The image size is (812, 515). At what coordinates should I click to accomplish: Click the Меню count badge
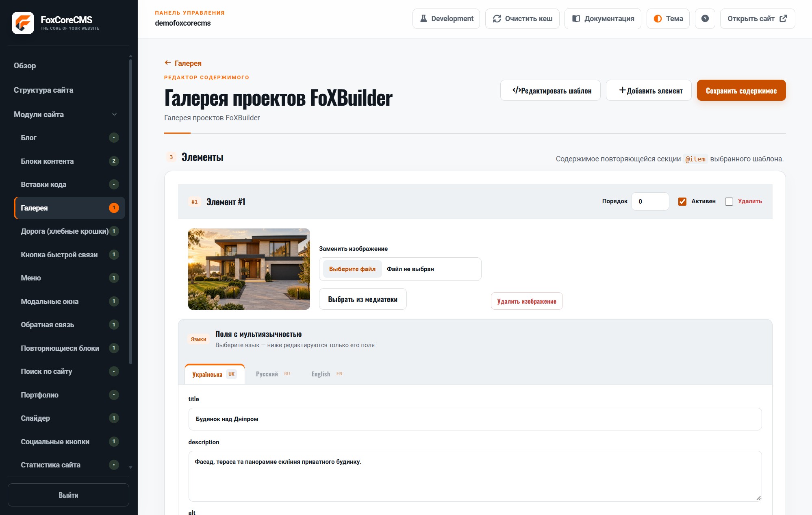tap(114, 278)
